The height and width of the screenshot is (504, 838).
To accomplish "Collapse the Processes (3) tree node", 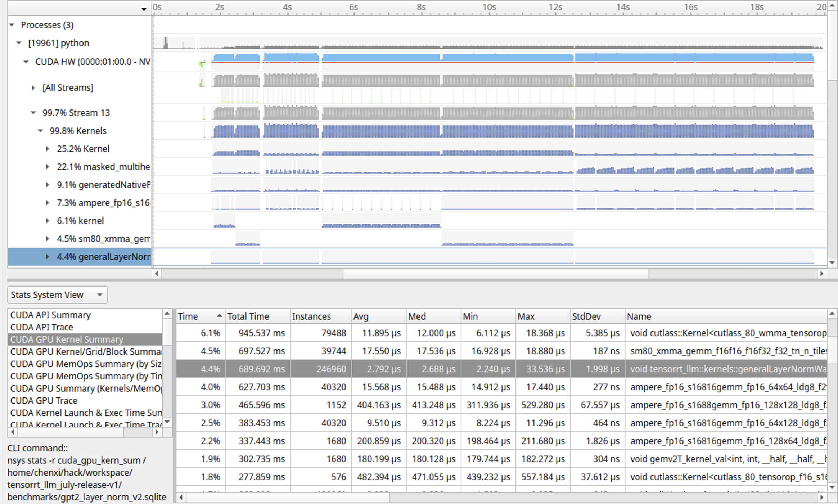I will point(12,25).
